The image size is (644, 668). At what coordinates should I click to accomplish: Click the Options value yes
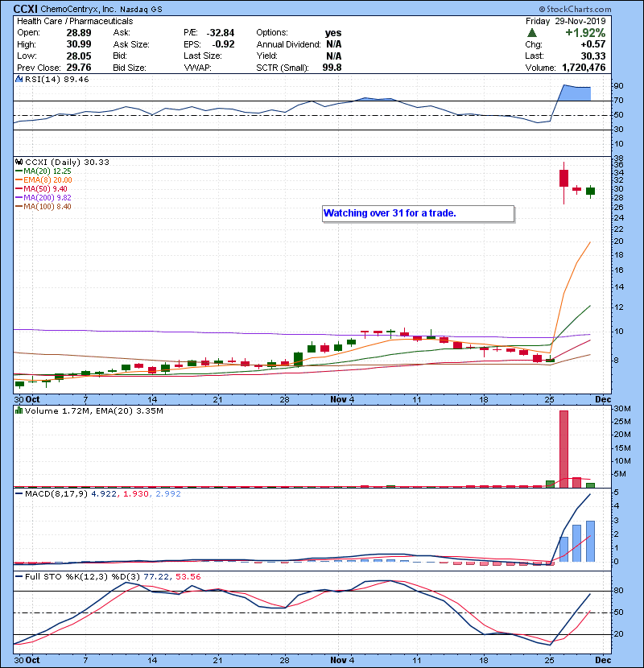tap(333, 33)
